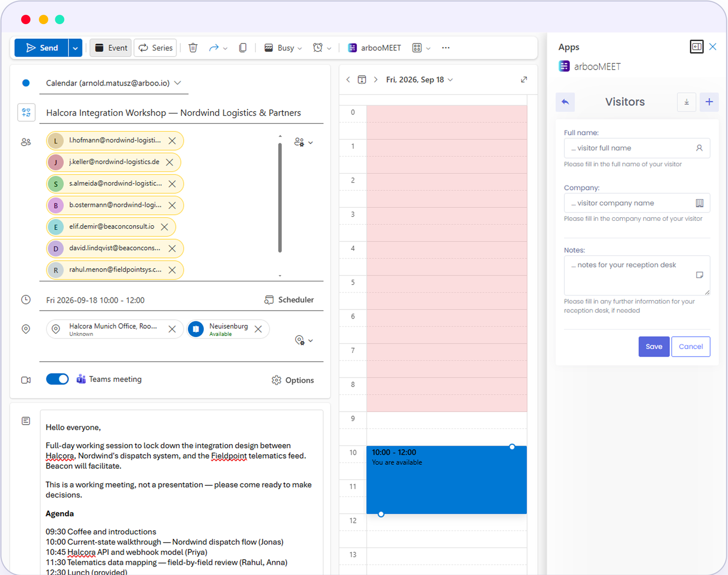Click the date and time field

pos(95,300)
